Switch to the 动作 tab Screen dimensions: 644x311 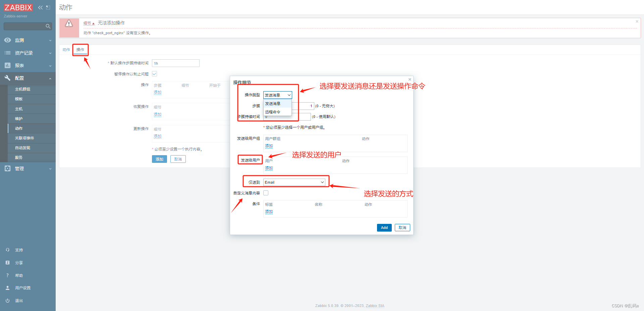(66, 50)
